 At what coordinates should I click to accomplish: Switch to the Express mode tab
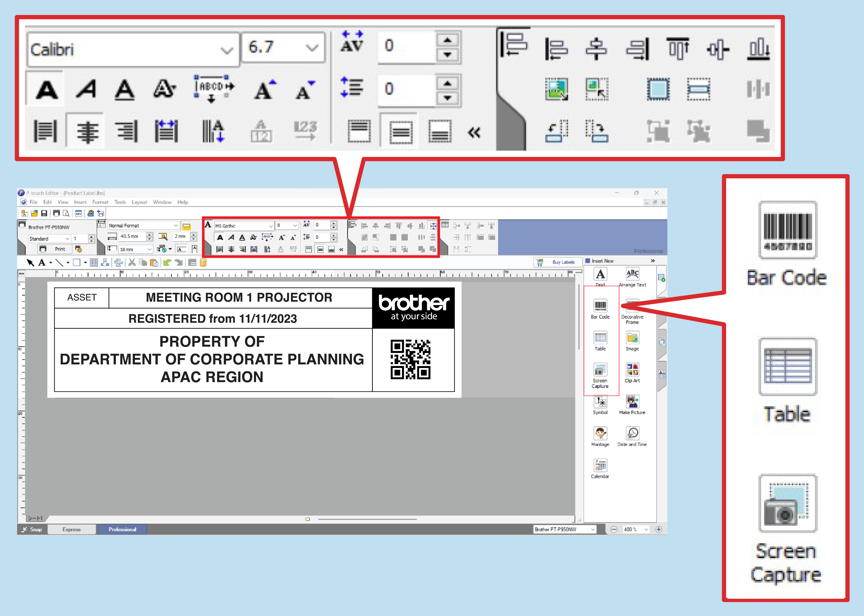72,529
